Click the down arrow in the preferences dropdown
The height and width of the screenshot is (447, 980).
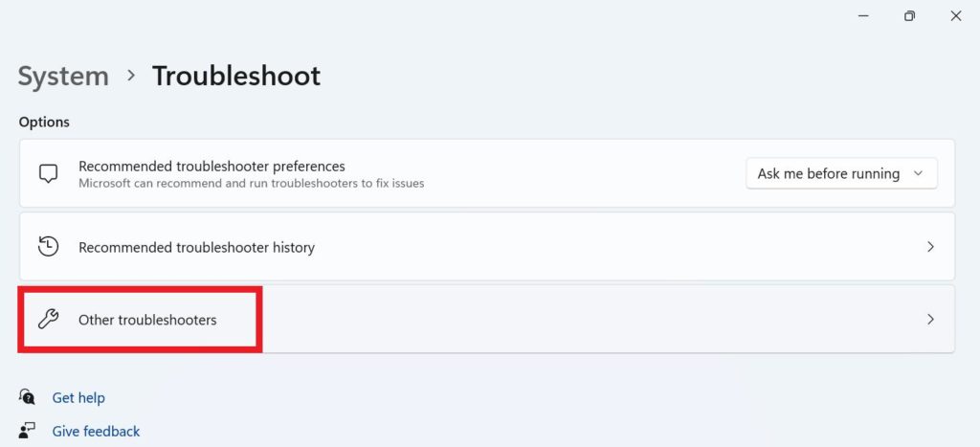click(918, 173)
